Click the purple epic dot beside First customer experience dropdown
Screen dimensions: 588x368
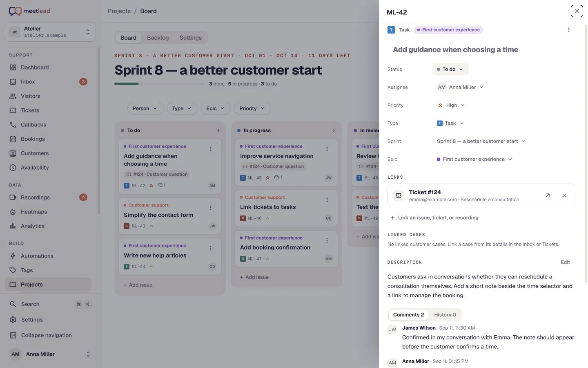[x=439, y=159]
